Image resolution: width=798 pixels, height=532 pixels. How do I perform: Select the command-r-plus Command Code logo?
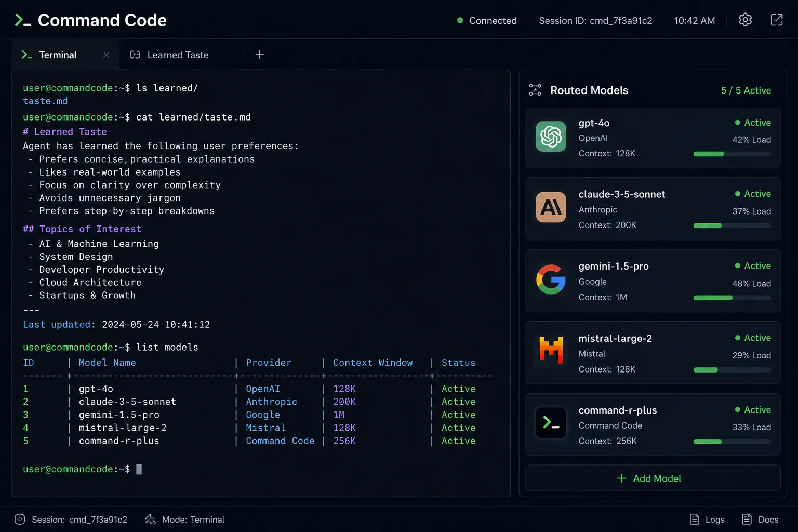(551, 422)
